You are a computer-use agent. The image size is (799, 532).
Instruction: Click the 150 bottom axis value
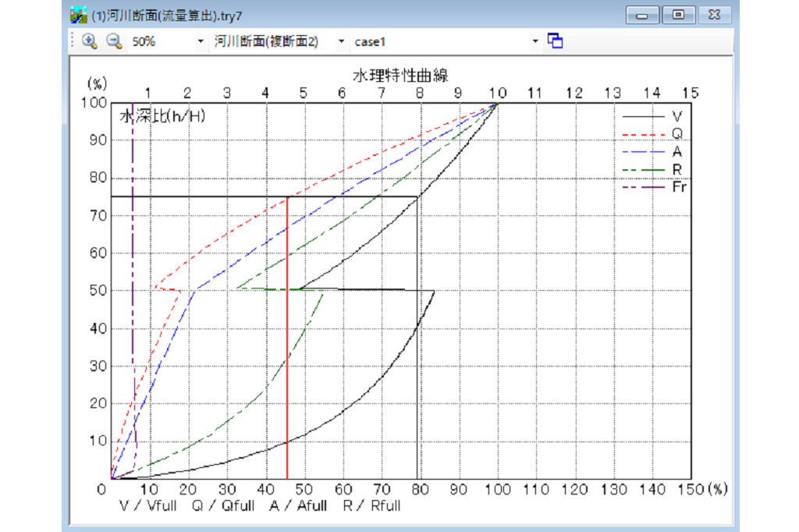691,490
